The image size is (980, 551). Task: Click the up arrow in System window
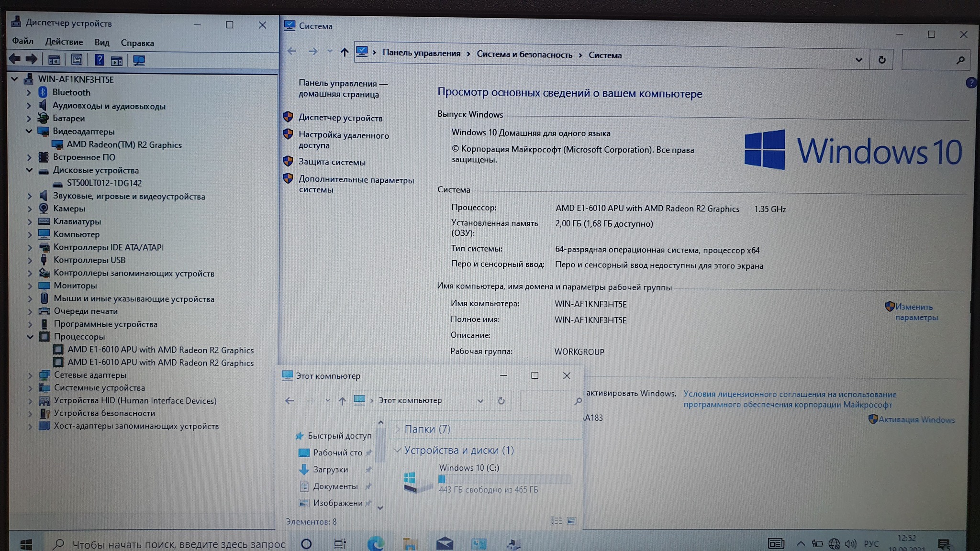pos(344,52)
